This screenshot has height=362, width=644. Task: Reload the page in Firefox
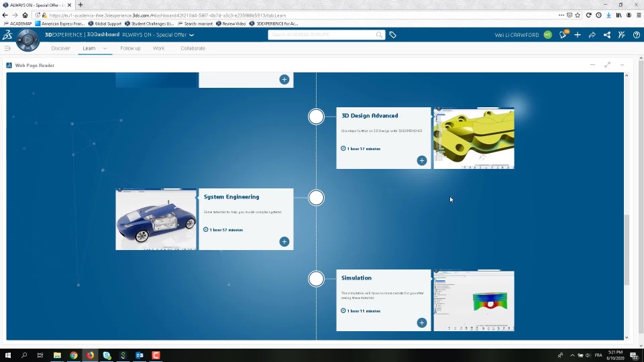click(588, 15)
